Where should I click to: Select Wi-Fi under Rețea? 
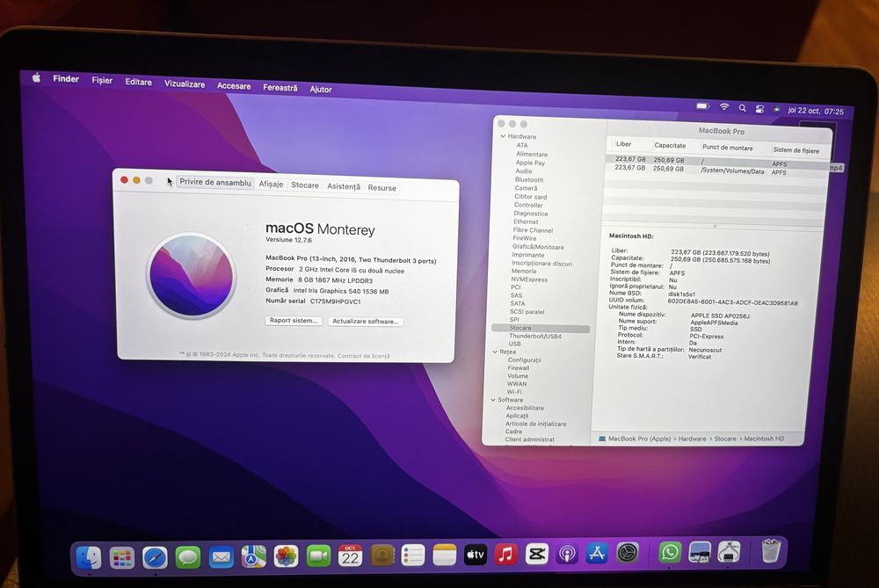pyautogui.click(x=514, y=392)
